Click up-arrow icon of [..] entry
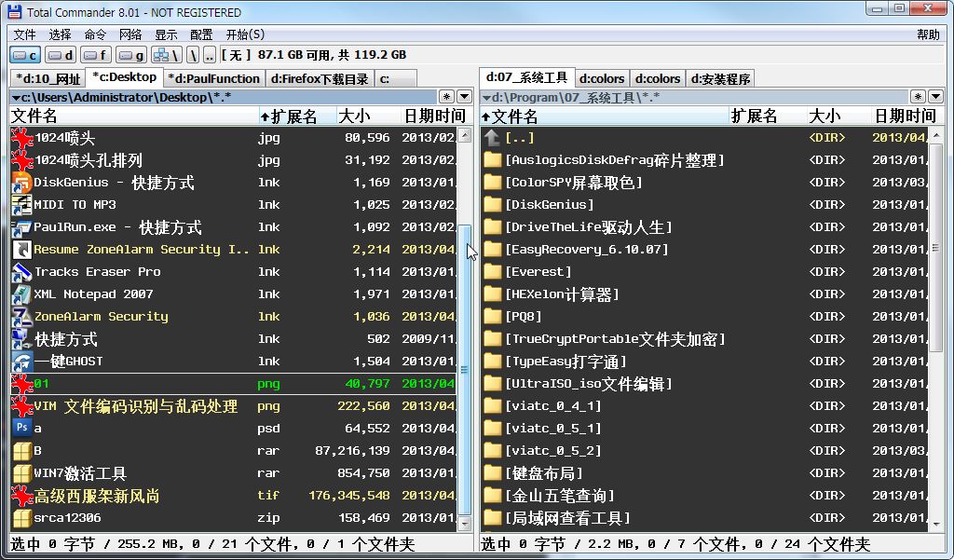 pyautogui.click(x=492, y=138)
